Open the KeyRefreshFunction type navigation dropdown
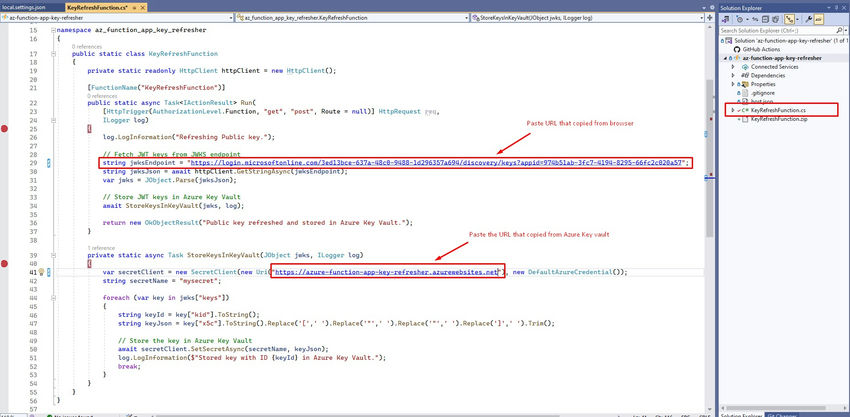The image size is (850, 417). 352,18
